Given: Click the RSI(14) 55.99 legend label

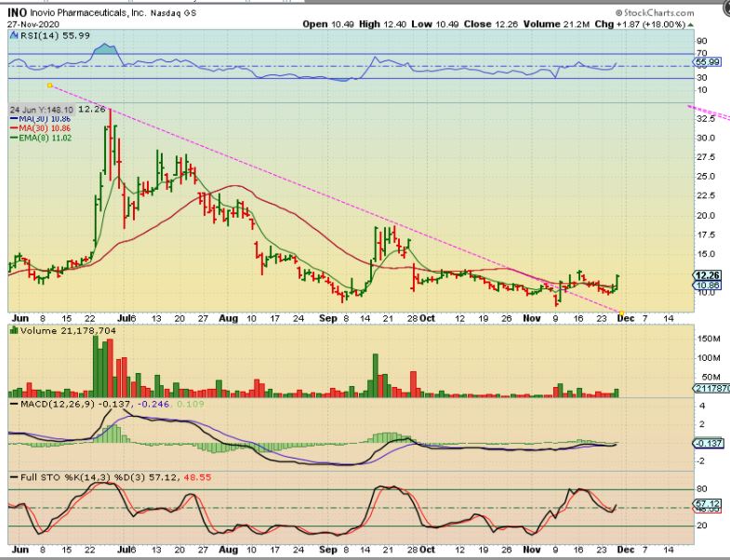Looking at the screenshot, I should 55,36.
